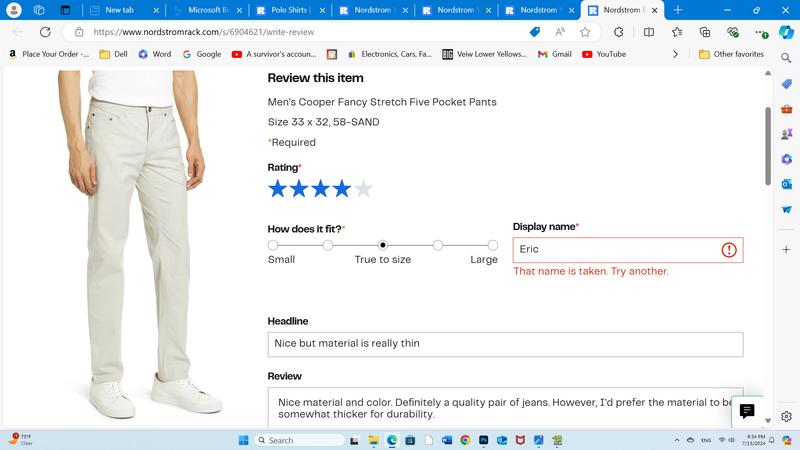Viewport: 800px width, 450px height.
Task: Open sidebar settings gear icon
Action: point(786,416)
